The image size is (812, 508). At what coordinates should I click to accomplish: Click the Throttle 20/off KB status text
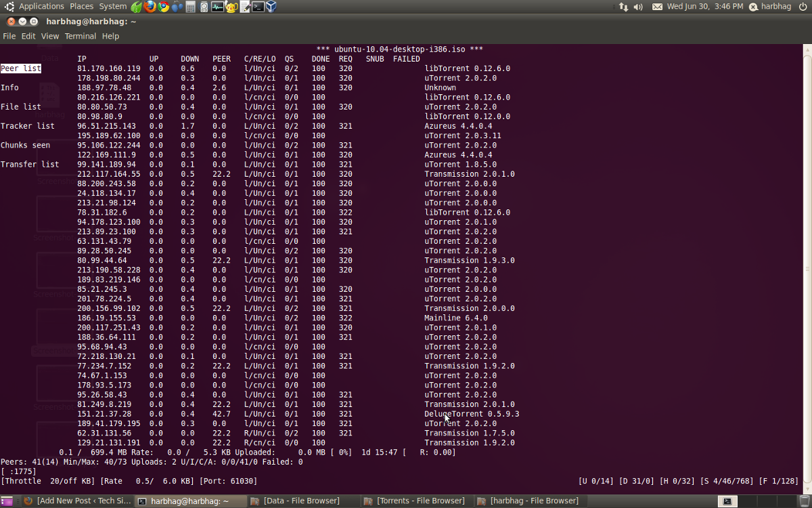48,481
